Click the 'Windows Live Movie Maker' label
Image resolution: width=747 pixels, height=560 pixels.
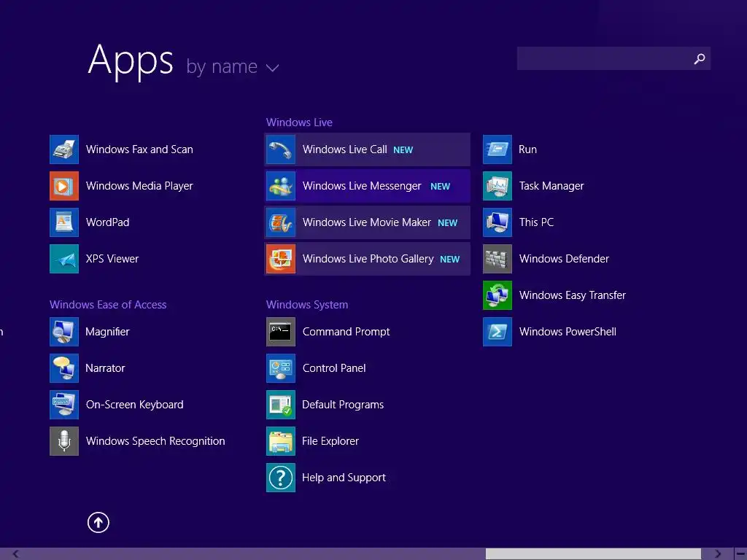point(367,222)
